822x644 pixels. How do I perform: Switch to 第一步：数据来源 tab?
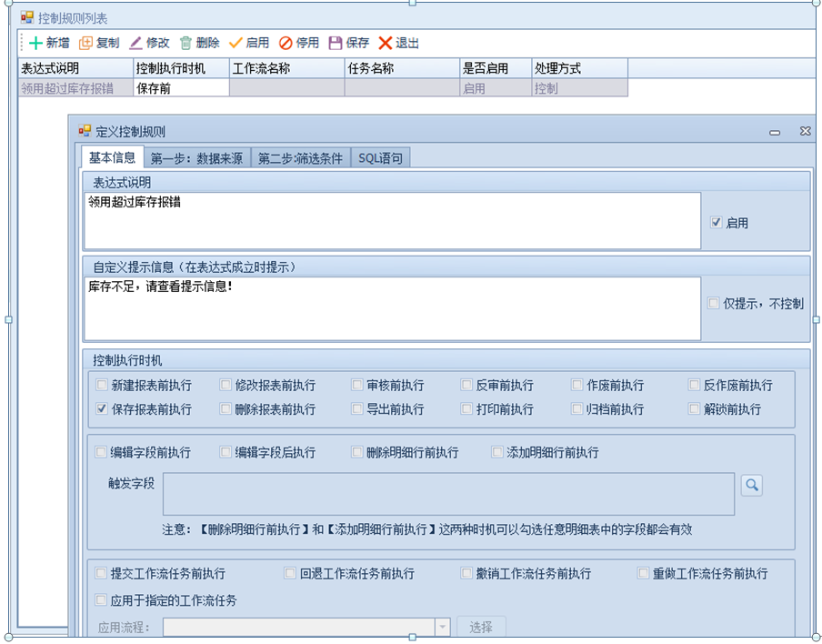click(x=196, y=158)
